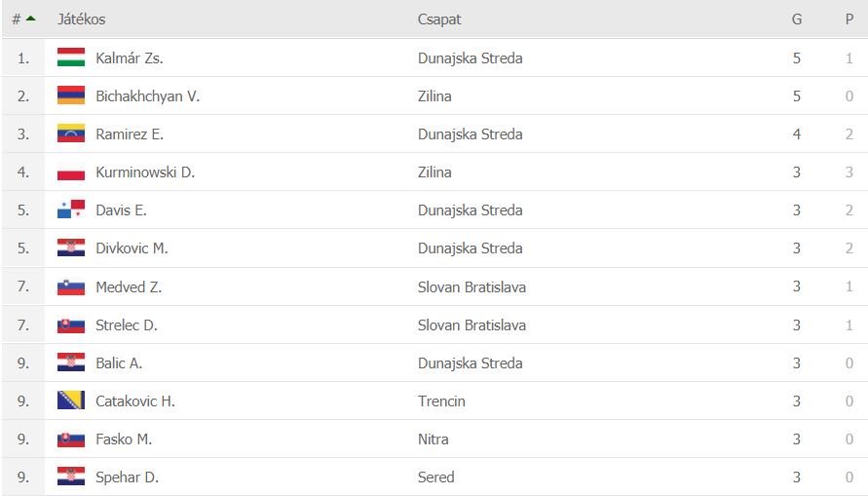
Task: Open player Strelec D. profile
Action: pos(127,324)
